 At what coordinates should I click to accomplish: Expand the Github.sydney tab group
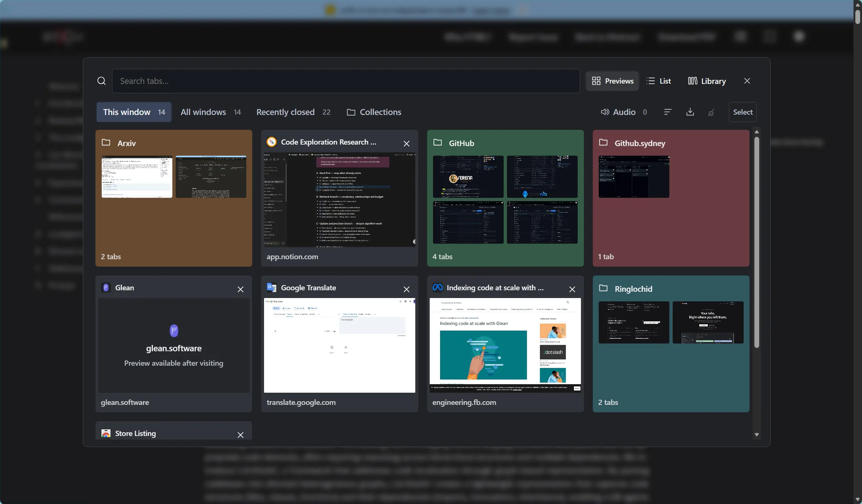click(x=671, y=198)
